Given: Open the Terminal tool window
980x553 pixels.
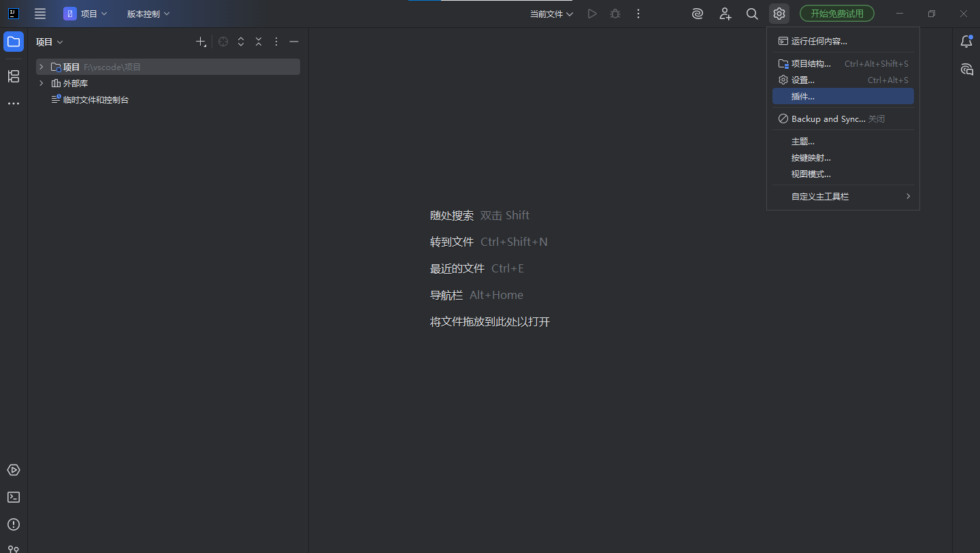Looking at the screenshot, I should pyautogui.click(x=13, y=497).
